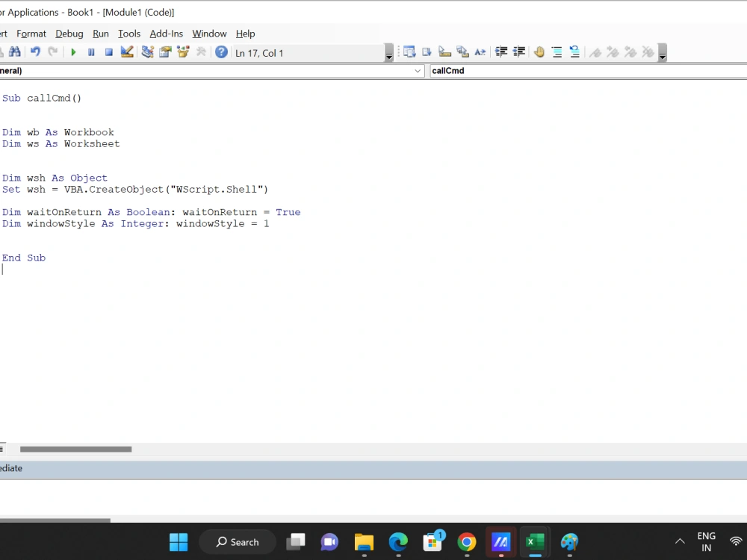
Task: Expand Edit toolbar options arrow
Action: (662, 52)
